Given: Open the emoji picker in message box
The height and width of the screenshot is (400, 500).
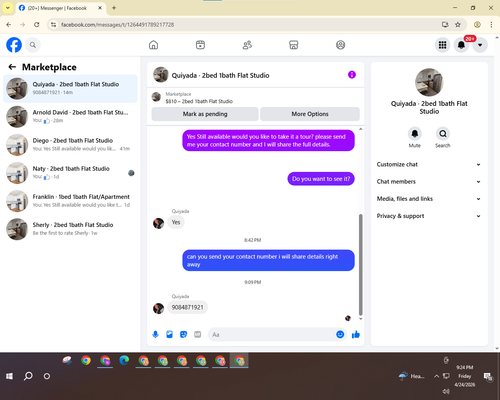Looking at the screenshot, I should [x=340, y=334].
